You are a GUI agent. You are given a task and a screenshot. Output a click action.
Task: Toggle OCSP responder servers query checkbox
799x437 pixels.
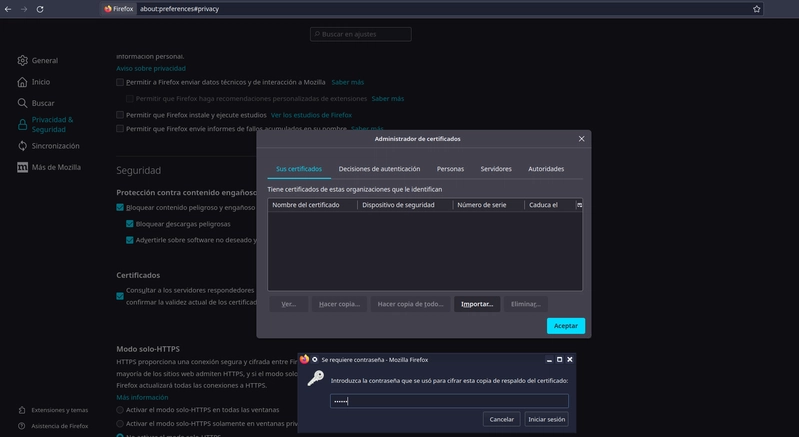(x=120, y=296)
